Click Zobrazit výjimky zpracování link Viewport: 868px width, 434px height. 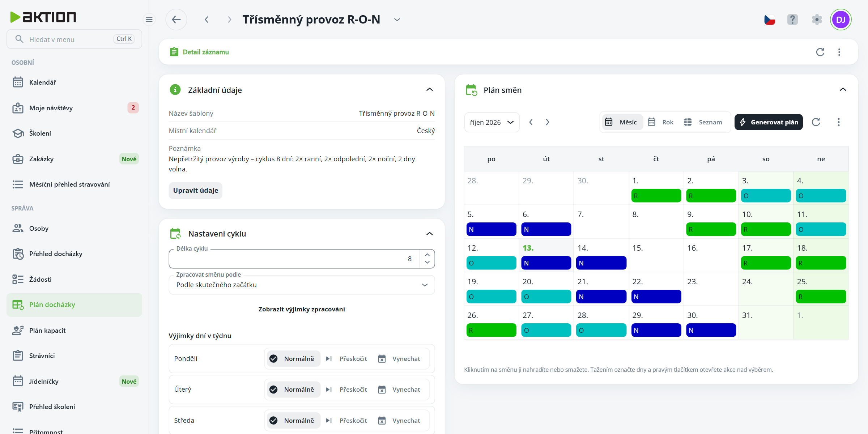click(x=302, y=309)
